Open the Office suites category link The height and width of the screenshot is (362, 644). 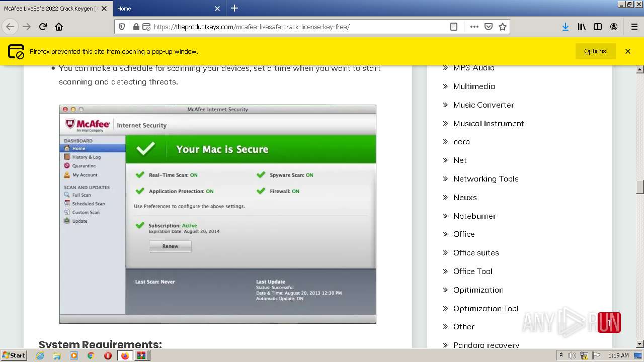pos(476,253)
